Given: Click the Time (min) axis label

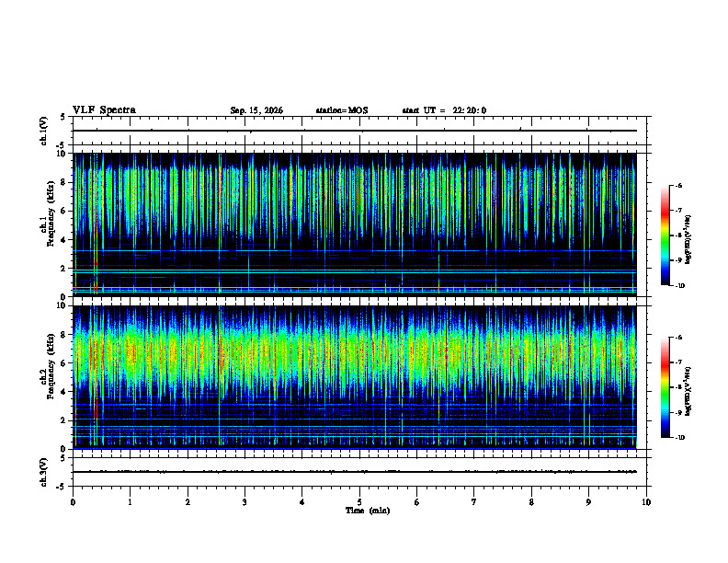Looking at the screenshot, I should pyautogui.click(x=368, y=511).
